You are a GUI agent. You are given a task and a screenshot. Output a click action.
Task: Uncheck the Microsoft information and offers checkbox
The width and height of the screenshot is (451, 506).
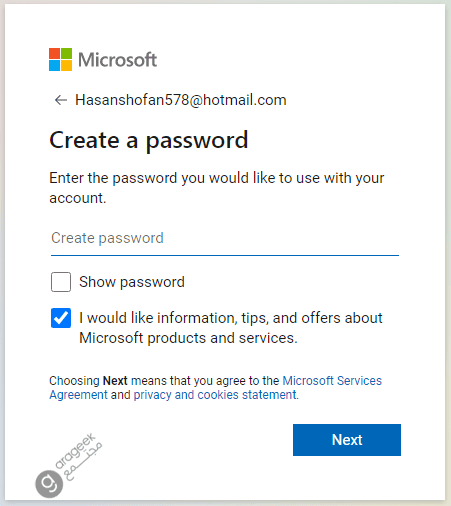(x=61, y=318)
